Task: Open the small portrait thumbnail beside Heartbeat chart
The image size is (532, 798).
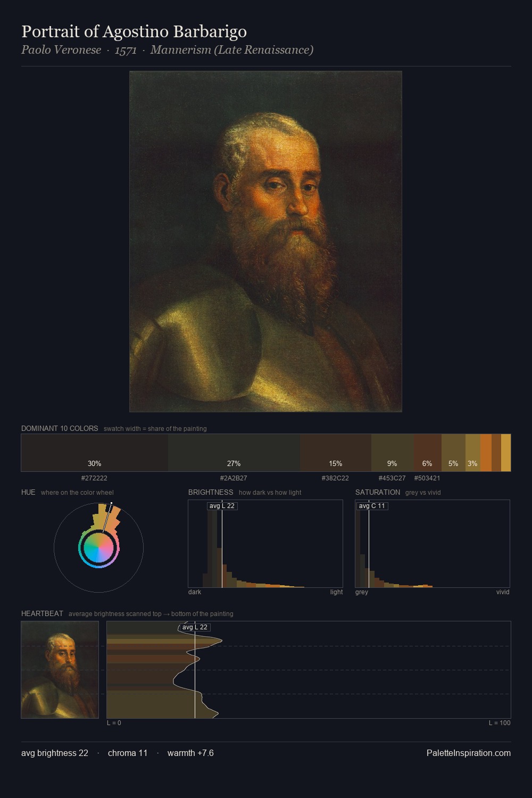Action: click(x=60, y=670)
